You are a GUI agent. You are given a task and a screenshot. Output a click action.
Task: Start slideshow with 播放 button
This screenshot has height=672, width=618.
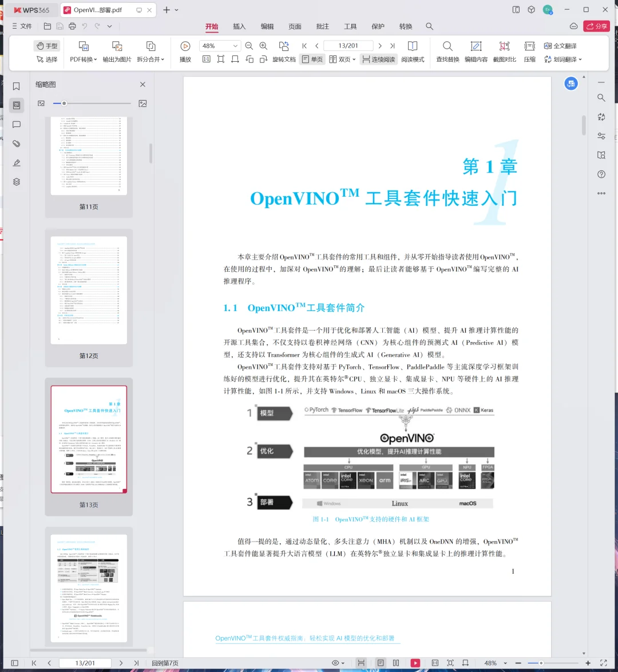pos(185,52)
